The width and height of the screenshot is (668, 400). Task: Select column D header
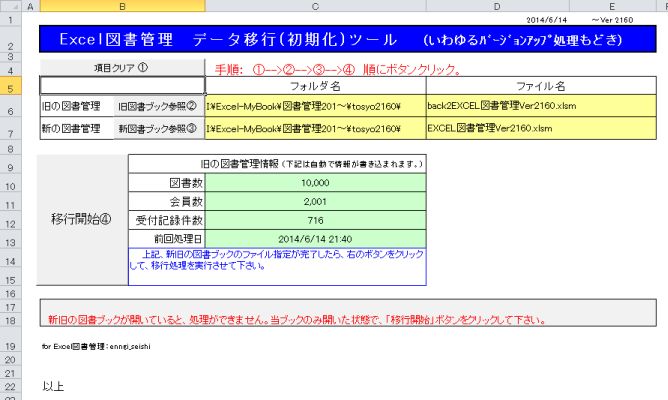(x=498, y=6)
